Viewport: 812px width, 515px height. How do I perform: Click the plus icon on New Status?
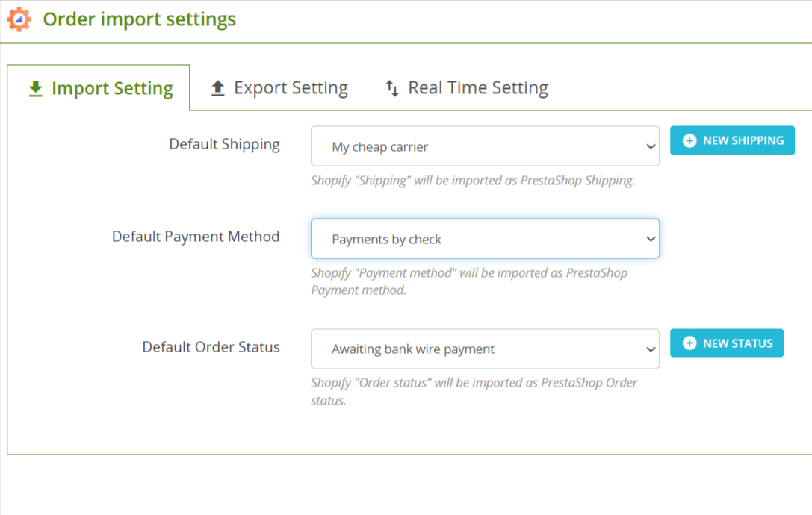point(689,343)
